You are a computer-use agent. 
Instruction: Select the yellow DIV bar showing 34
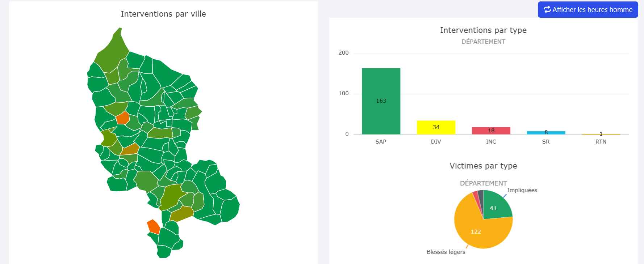click(x=436, y=127)
